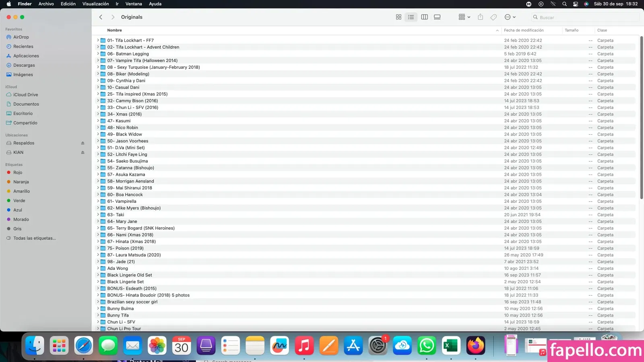Expand the 32- Cammy Bison (2016) folder

98,101
